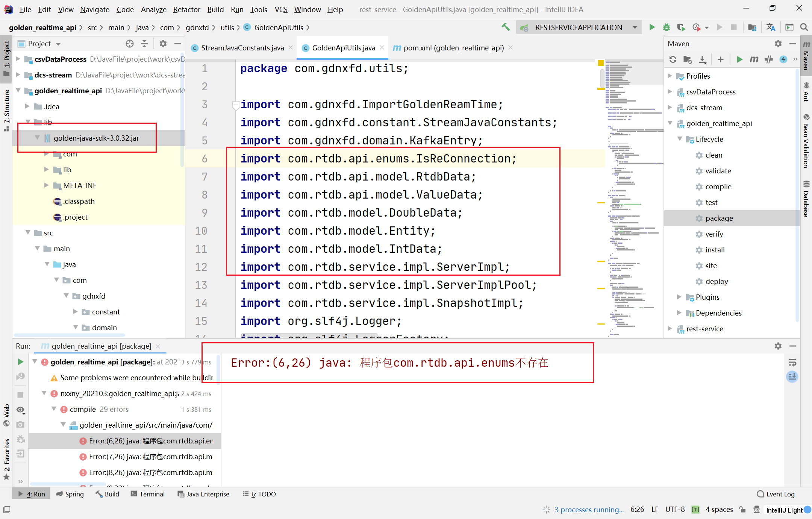
Task: Select the install lifecycle goal
Action: 715,250
